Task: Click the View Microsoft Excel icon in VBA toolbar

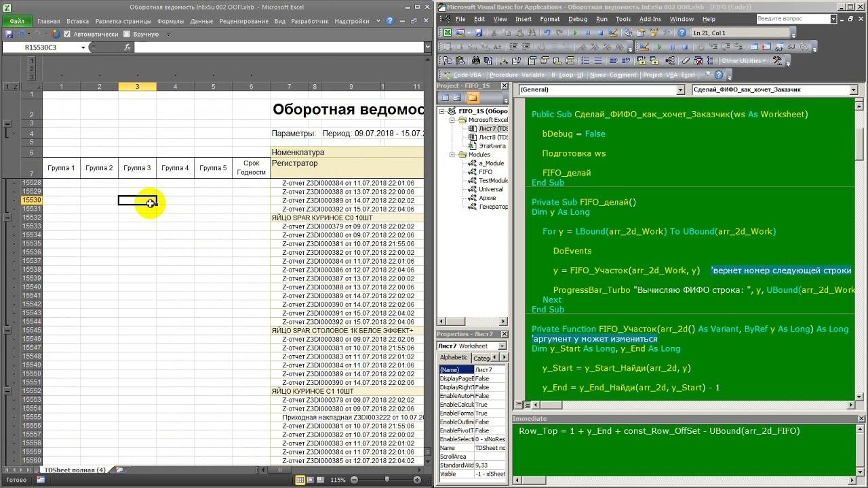Action: tap(447, 33)
